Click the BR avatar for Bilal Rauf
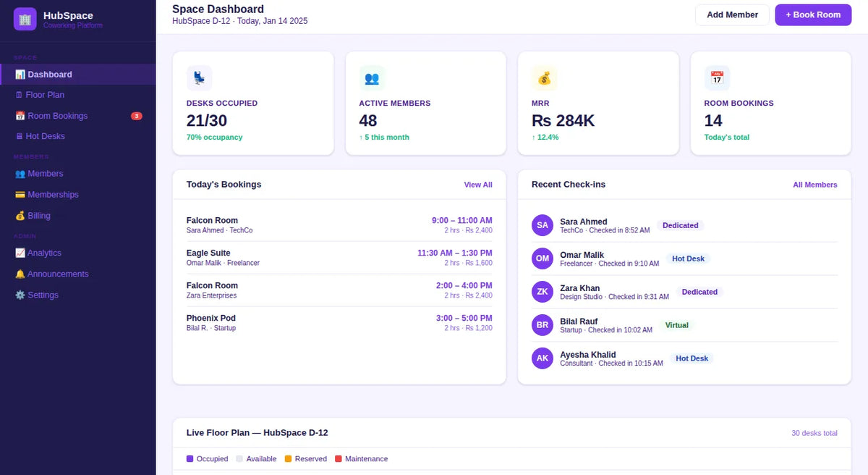This screenshot has height=475, width=868. pos(542,325)
